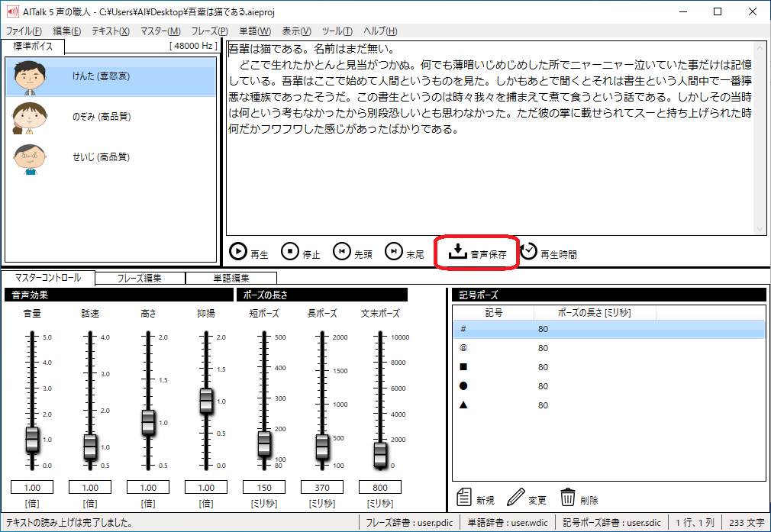Open the テキスト(X) menu
This screenshot has height=532, width=771.
pos(111,31)
